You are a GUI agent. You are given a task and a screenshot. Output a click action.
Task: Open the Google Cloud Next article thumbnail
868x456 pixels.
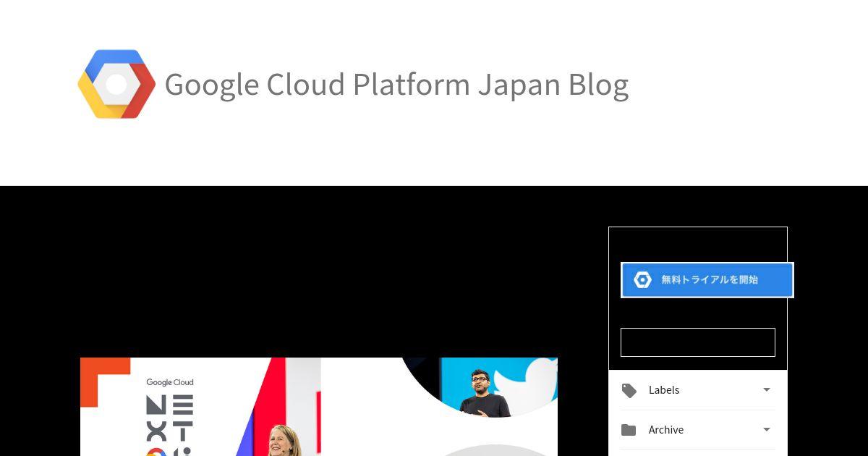[319, 407]
